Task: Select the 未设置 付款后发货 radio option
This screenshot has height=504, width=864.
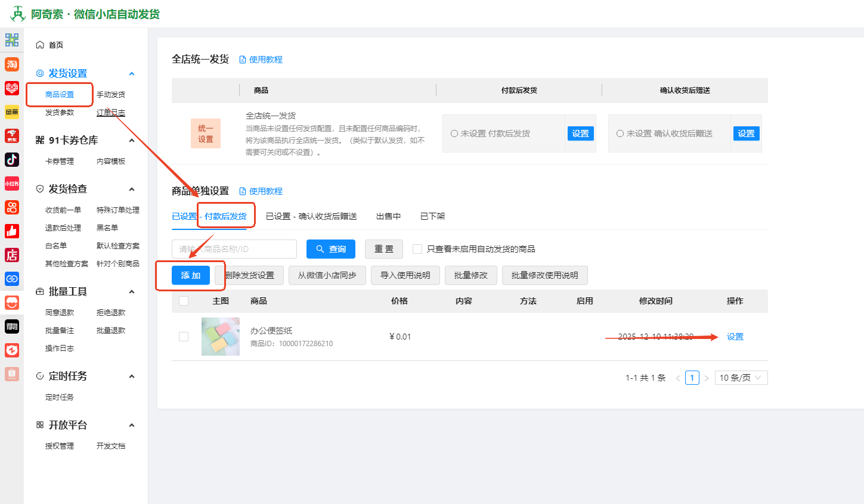Action: tap(454, 133)
